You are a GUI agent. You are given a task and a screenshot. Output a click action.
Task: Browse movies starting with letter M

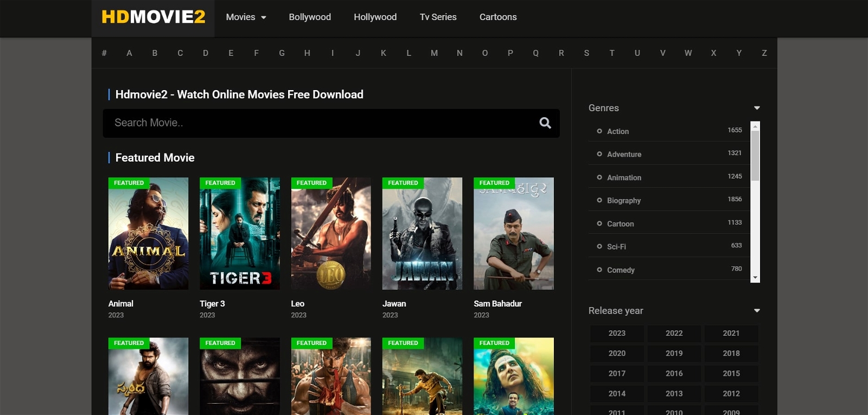pos(434,53)
